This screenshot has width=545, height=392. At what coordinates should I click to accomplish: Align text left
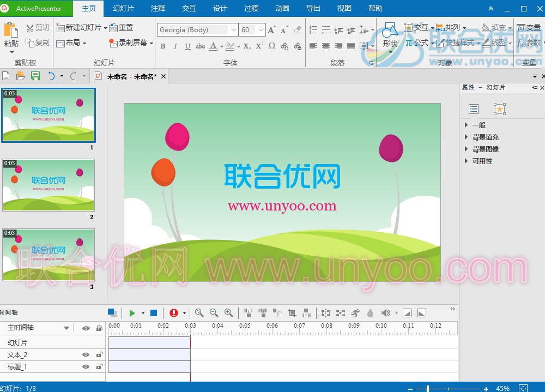313,46
